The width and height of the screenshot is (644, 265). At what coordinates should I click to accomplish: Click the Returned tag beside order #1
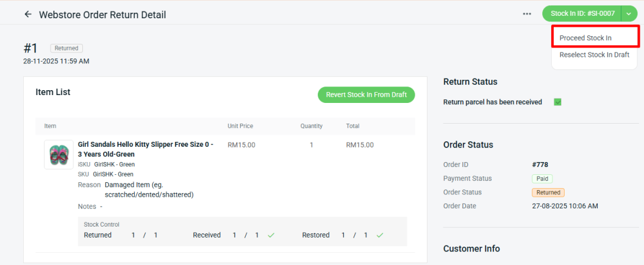coord(66,48)
